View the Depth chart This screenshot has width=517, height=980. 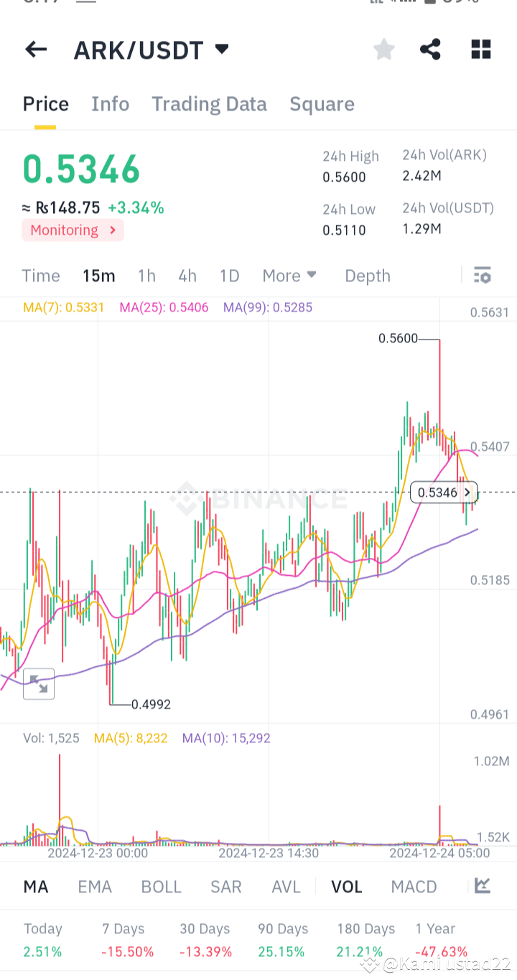pyautogui.click(x=367, y=275)
